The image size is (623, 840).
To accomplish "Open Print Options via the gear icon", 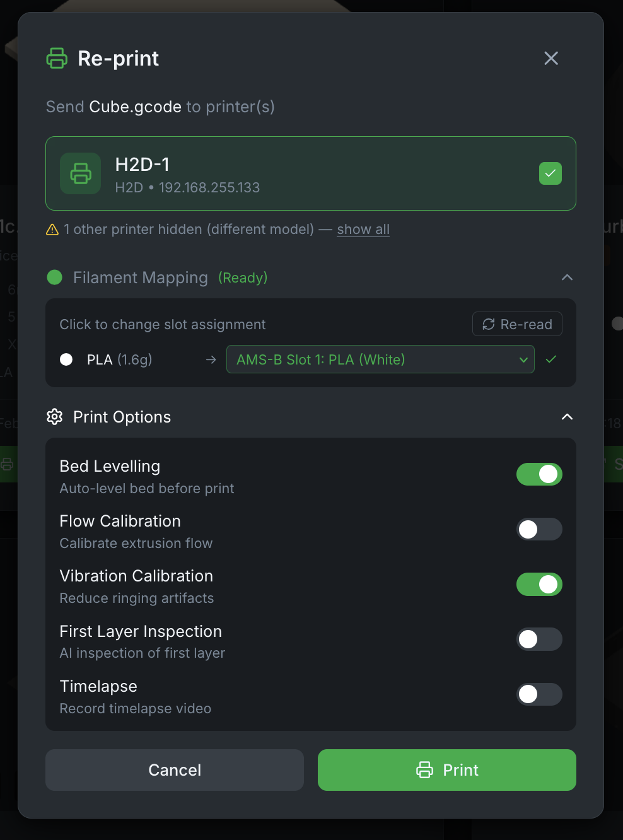I will [x=54, y=417].
